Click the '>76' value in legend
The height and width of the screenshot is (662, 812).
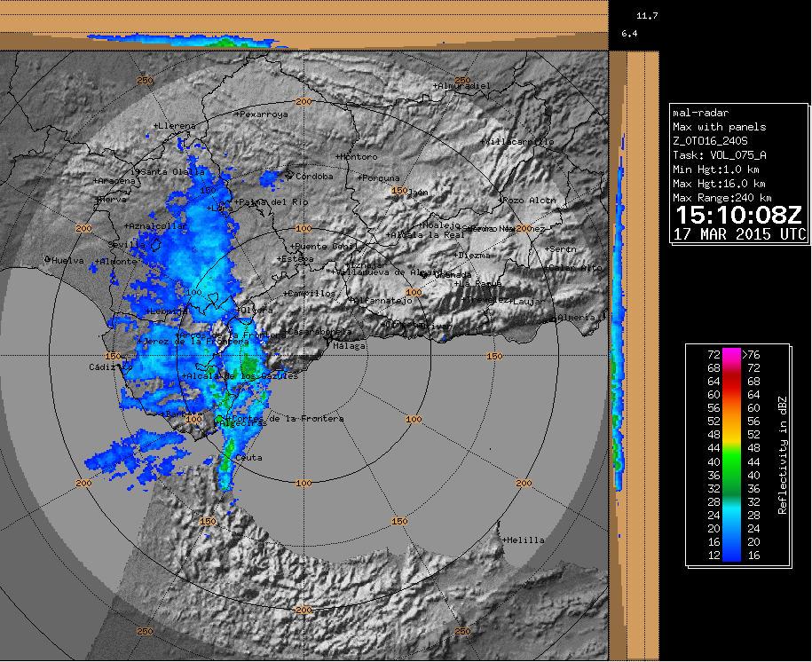tap(751, 354)
